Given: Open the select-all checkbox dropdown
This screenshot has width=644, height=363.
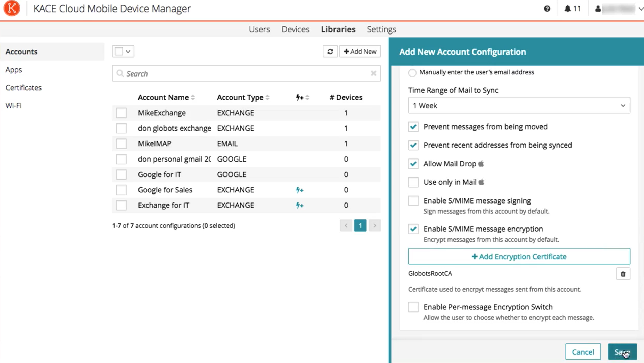Looking at the screenshot, I should pyautogui.click(x=123, y=51).
